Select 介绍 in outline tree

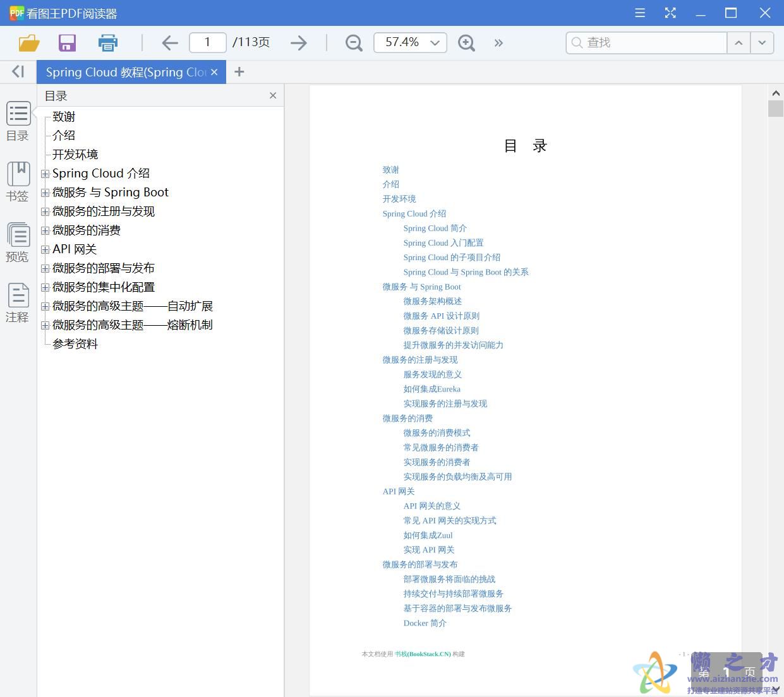pyautogui.click(x=64, y=136)
